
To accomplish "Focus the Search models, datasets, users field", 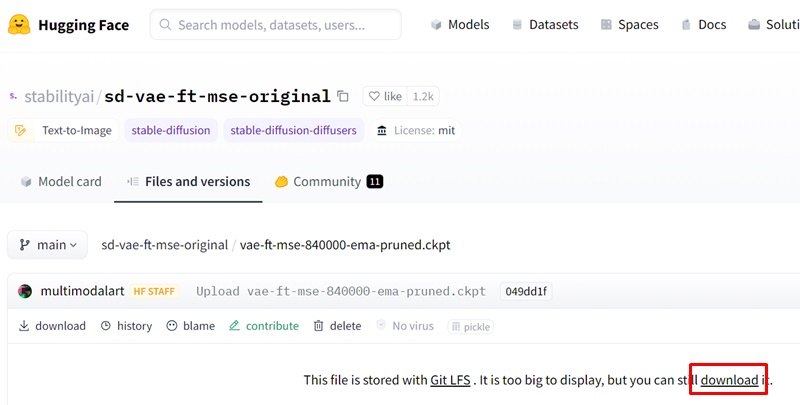I will 276,24.
